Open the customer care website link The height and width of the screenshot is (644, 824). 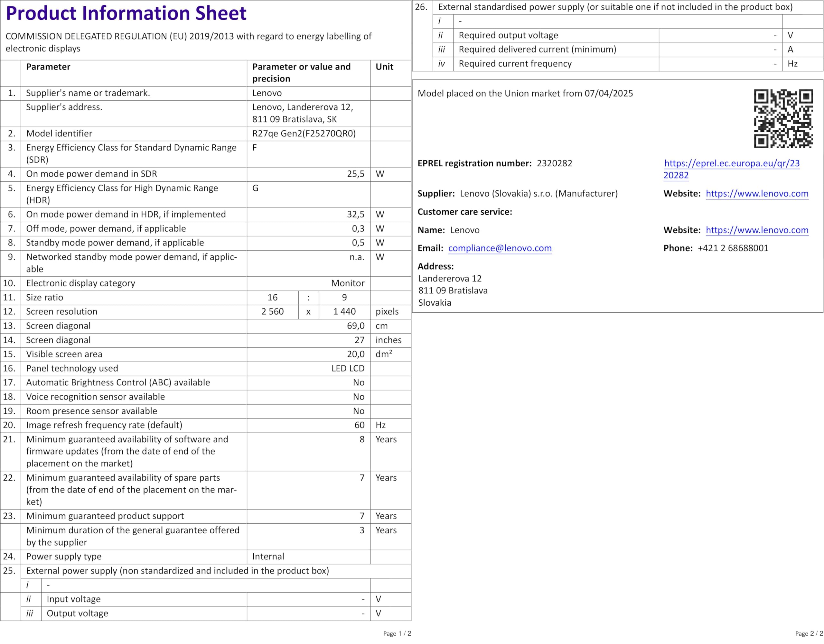point(757,230)
